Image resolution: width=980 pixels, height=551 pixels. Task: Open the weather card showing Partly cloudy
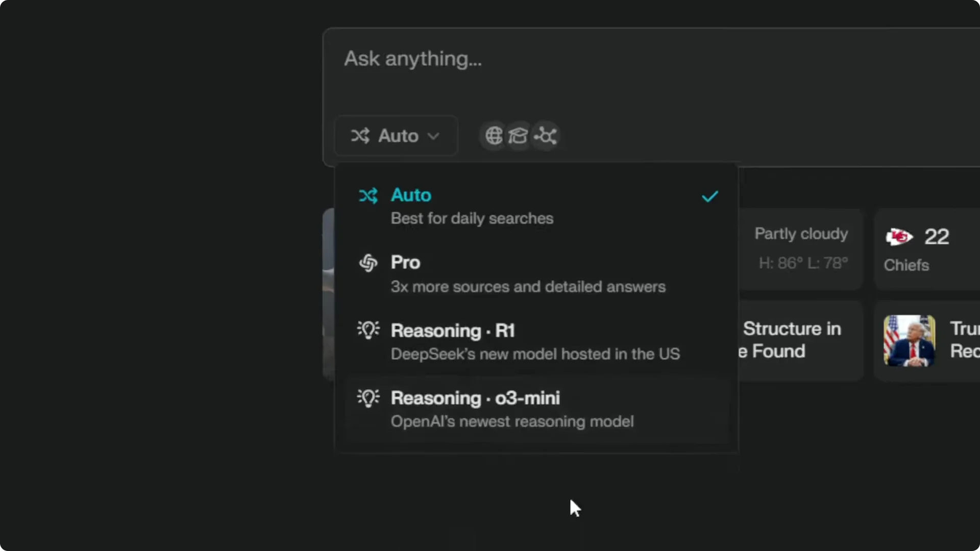tap(801, 248)
